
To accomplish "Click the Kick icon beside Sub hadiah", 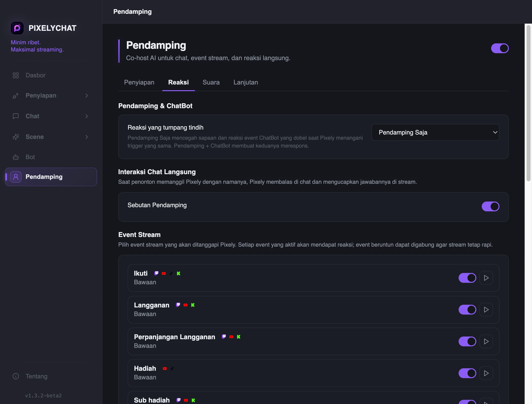I will pos(193,400).
